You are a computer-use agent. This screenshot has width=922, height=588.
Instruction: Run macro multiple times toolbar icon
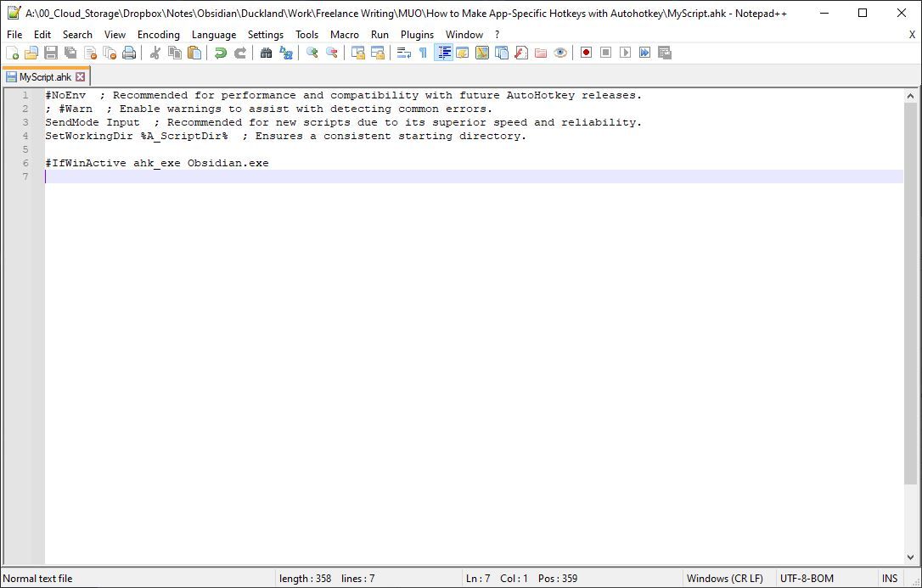tap(645, 53)
